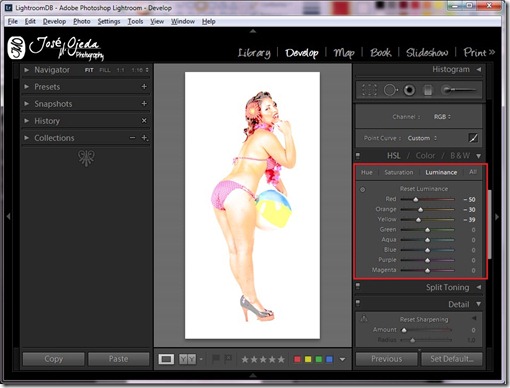Hide the top module panel arrow

tap(253, 31)
